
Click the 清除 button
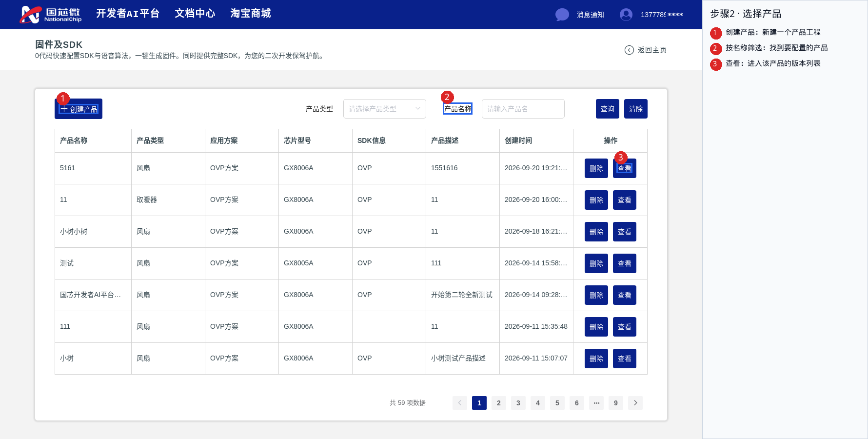coord(636,109)
